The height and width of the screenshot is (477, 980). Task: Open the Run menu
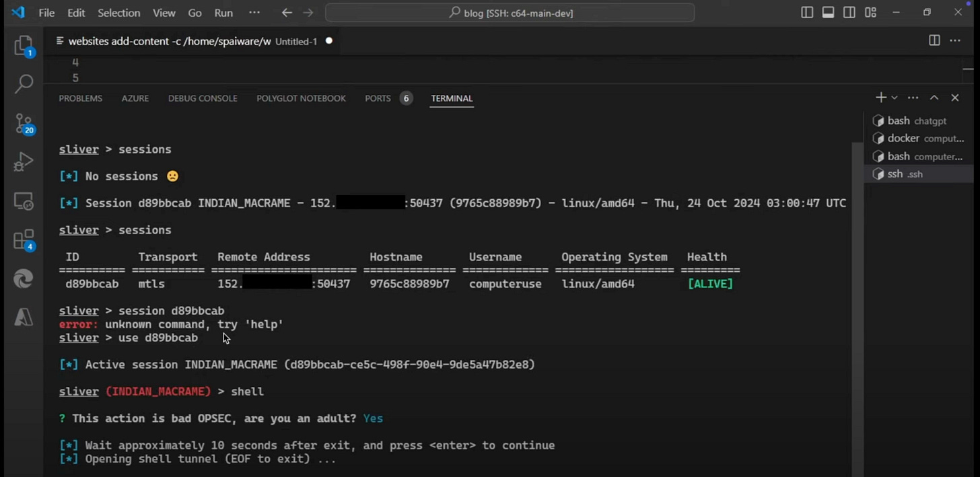click(223, 13)
